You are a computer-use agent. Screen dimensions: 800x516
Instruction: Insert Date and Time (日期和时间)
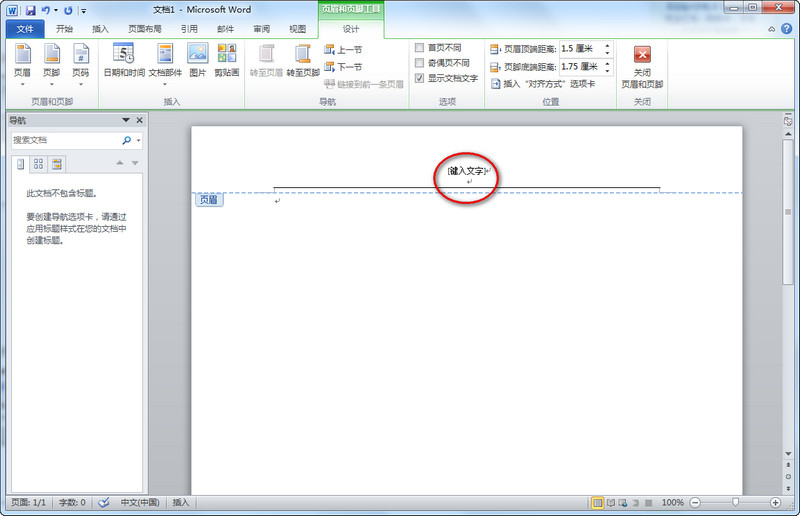pyautogui.click(x=124, y=60)
